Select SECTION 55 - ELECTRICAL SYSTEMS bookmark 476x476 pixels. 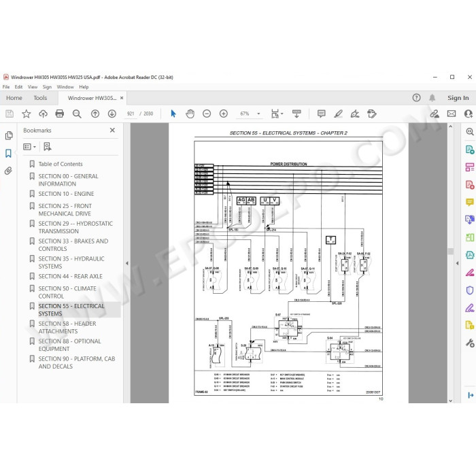pyautogui.click(x=71, y=310)
